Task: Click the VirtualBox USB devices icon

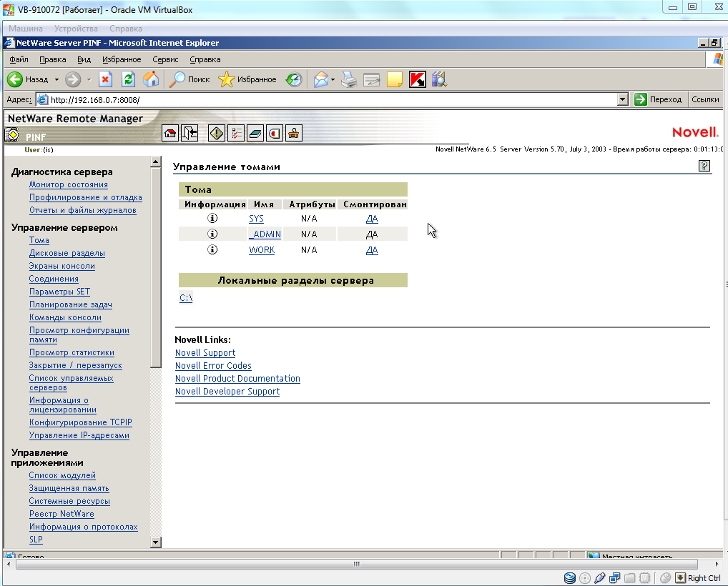Action: coord(599,577)
